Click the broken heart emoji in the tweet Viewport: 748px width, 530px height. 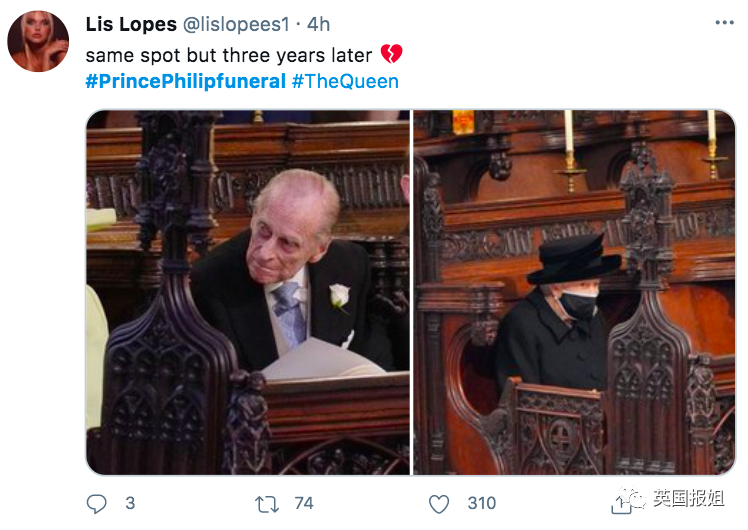point(392,54)
